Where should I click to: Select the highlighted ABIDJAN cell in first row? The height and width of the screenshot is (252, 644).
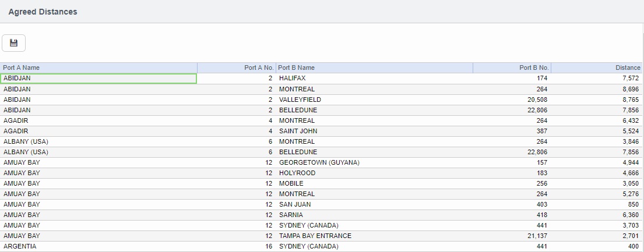pyautogui.click(x=98, y=79)
